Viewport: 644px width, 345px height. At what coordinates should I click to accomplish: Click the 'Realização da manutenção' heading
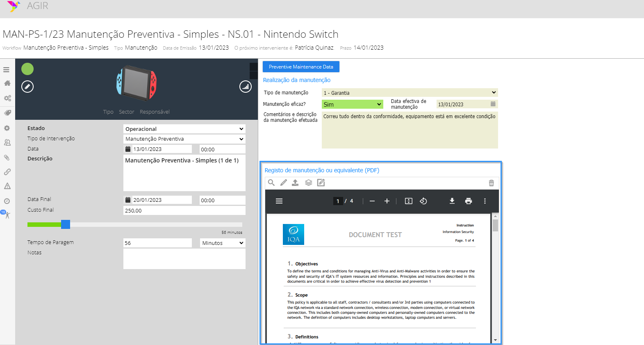(x=297, y=80)
